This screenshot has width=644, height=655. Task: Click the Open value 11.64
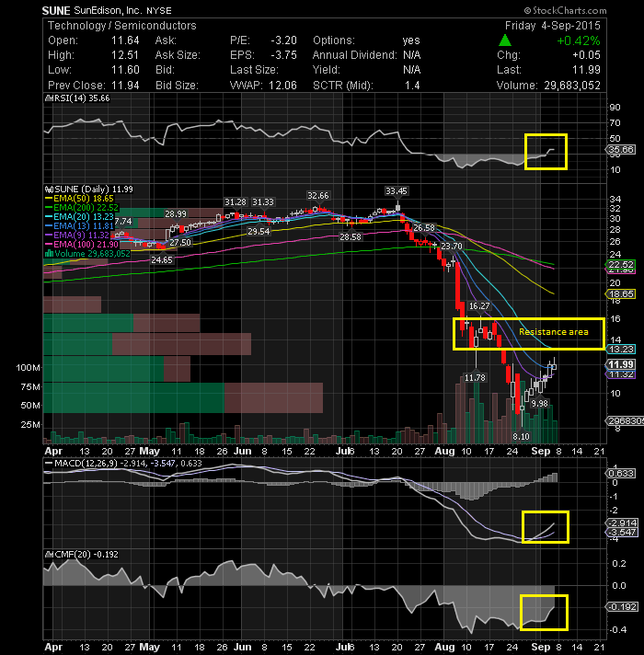[125, 40]
